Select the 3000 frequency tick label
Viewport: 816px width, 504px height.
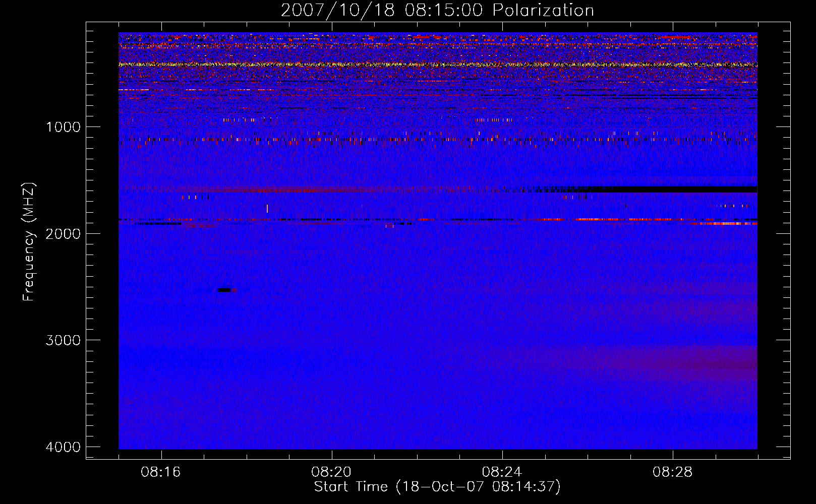[x=63, y=340]
